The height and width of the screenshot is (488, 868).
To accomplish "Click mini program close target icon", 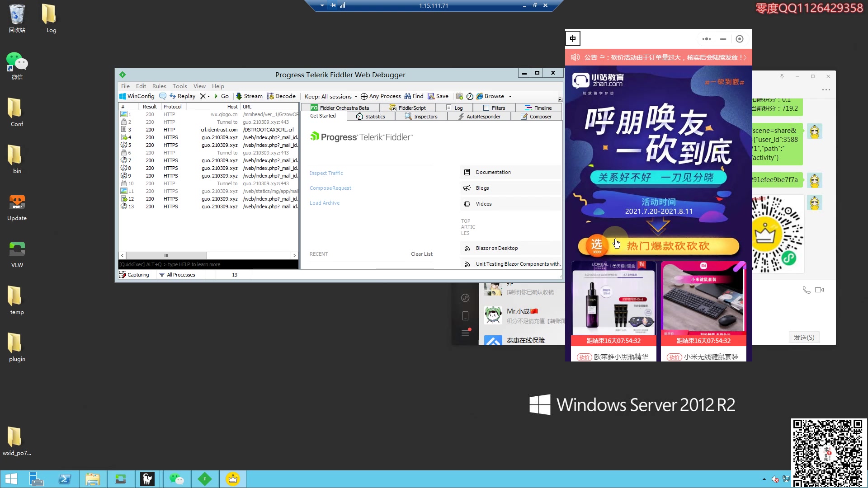I will [x=740, y=39].
